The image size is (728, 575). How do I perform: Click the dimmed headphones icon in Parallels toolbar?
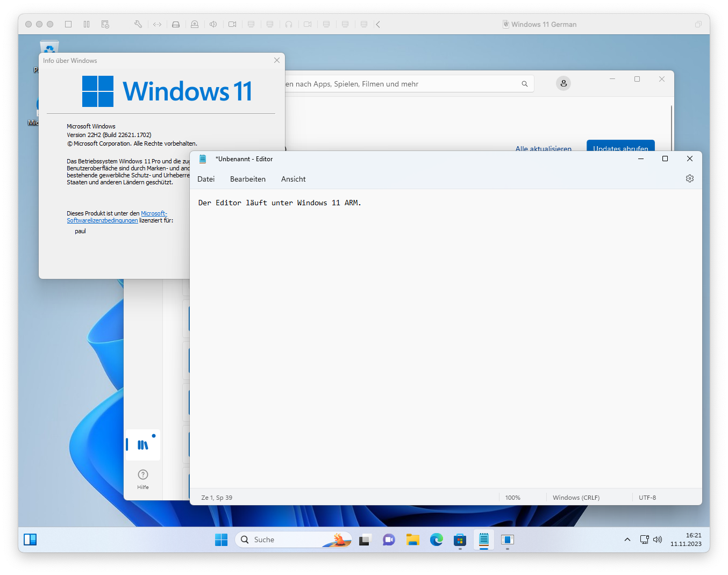(x=289, y=24)
